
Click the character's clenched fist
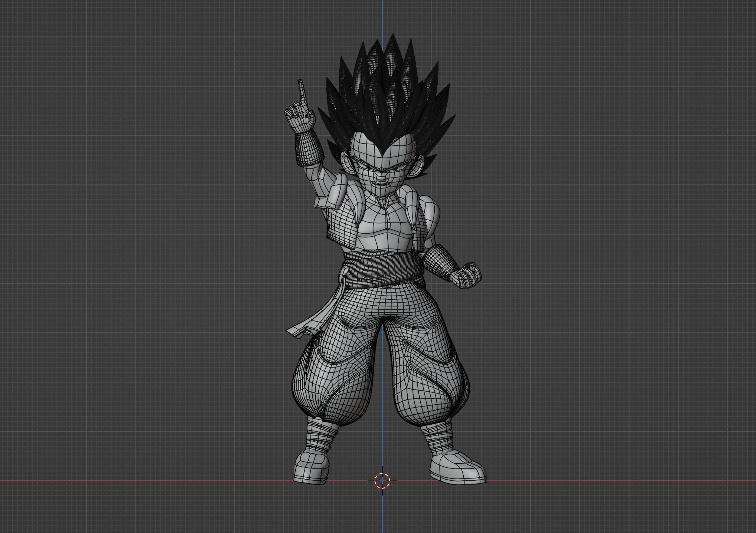tap(466, 275)
